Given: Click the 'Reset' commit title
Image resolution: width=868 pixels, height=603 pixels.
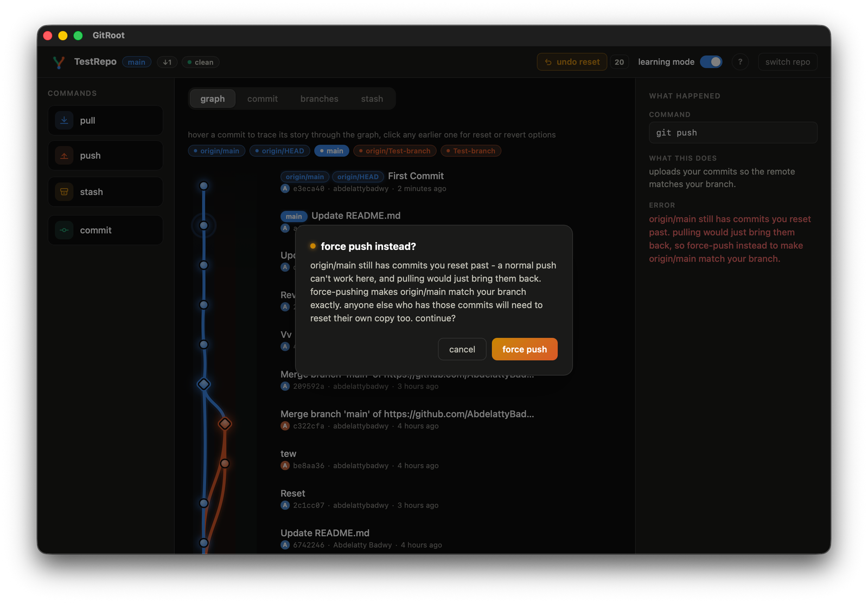Looking at the screenshot, I should (293, 493).
